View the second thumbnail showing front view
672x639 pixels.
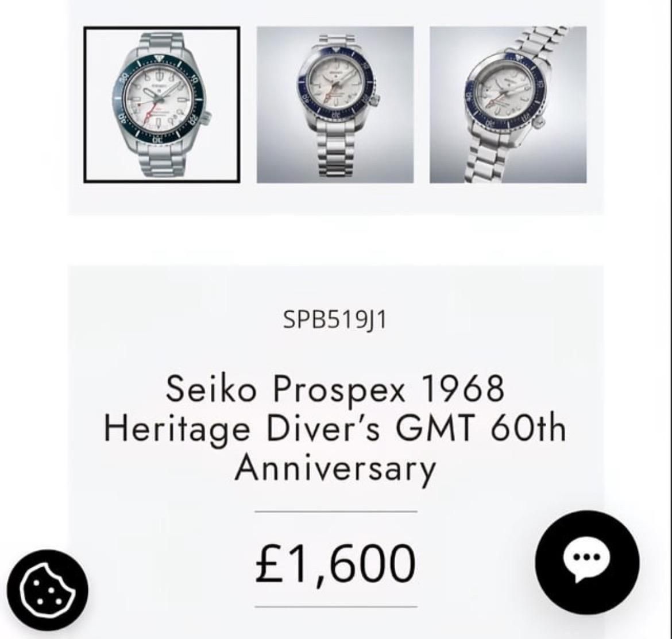(335, 104)
